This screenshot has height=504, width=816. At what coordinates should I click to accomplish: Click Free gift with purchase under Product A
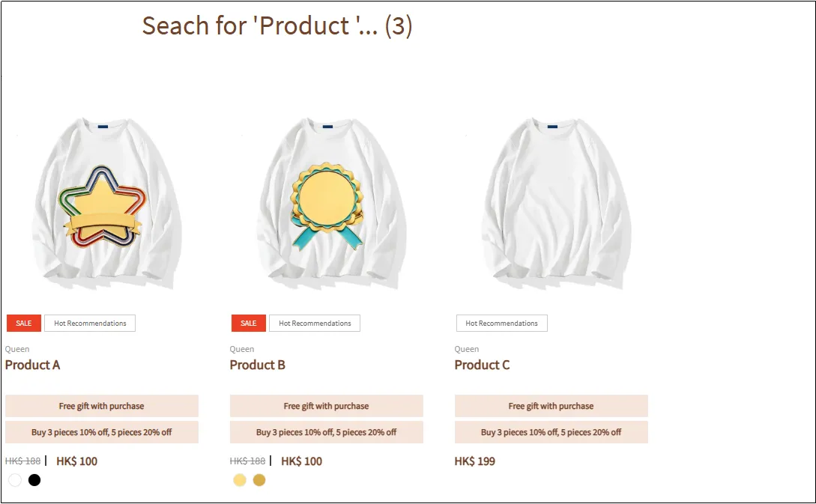102,406
